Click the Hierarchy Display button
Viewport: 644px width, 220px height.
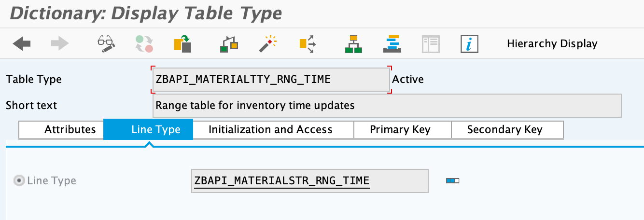click(552, 44)
